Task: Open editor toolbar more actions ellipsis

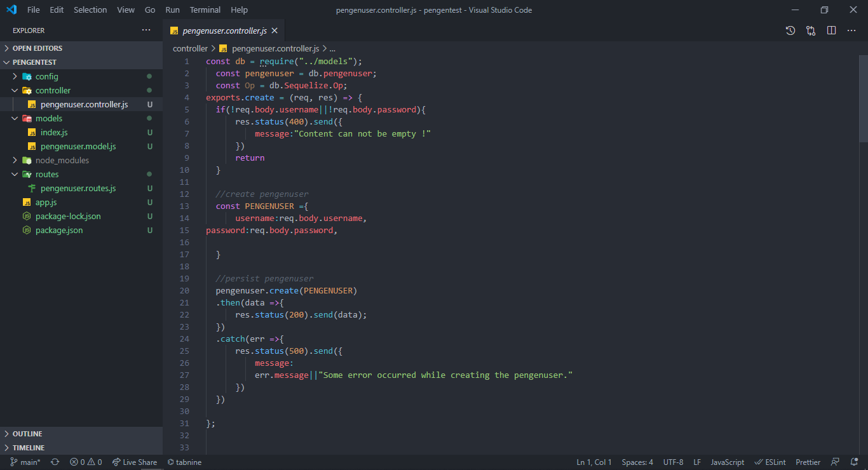Action: [x=851, y=30]
